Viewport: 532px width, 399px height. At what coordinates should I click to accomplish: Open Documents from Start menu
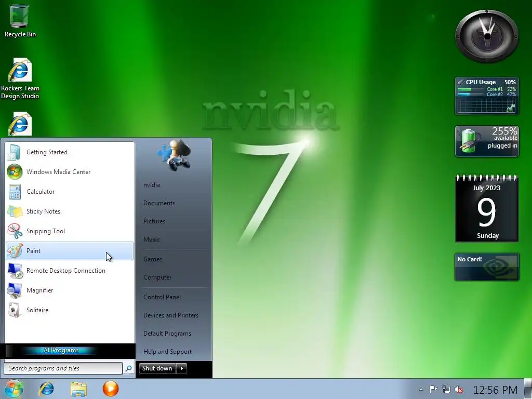159,203
